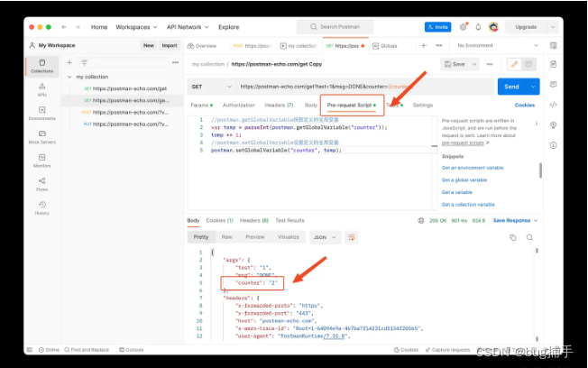Open Find and Replace

tap(87, 350)
